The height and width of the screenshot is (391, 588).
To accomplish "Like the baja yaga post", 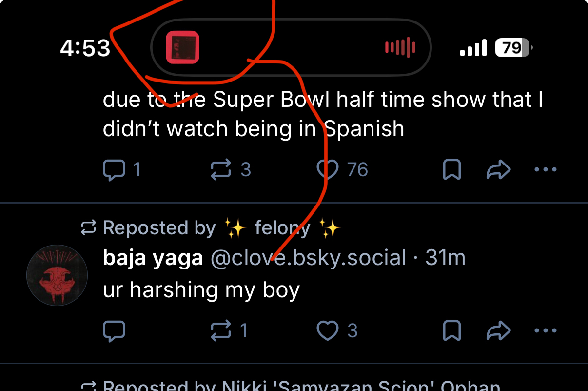I will [x=328, y=331].
